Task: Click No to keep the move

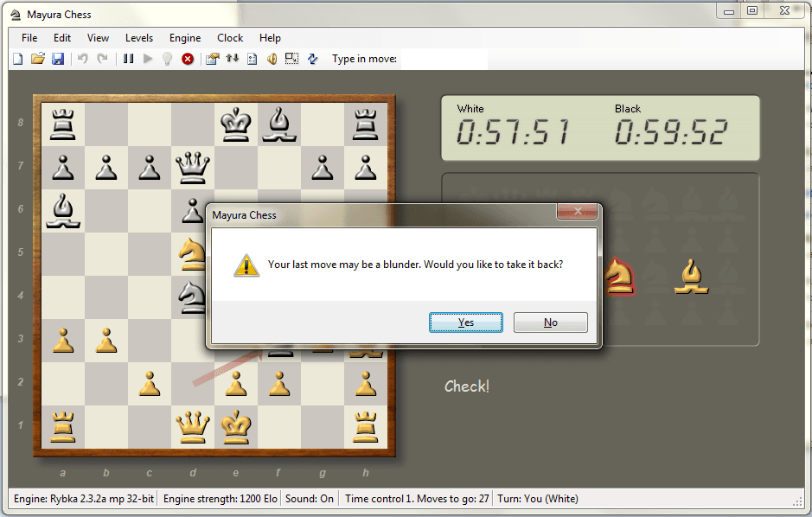Action: click(551, 322)
